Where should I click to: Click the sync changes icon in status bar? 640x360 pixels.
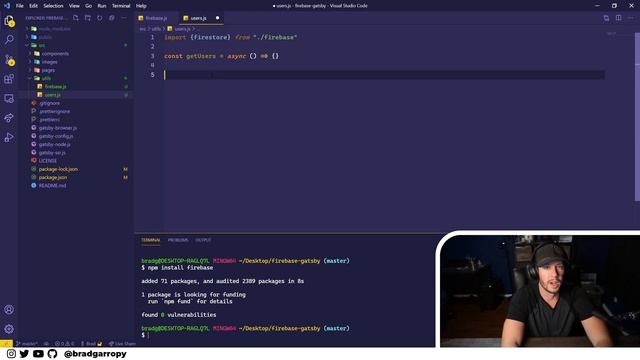[46, 344]
